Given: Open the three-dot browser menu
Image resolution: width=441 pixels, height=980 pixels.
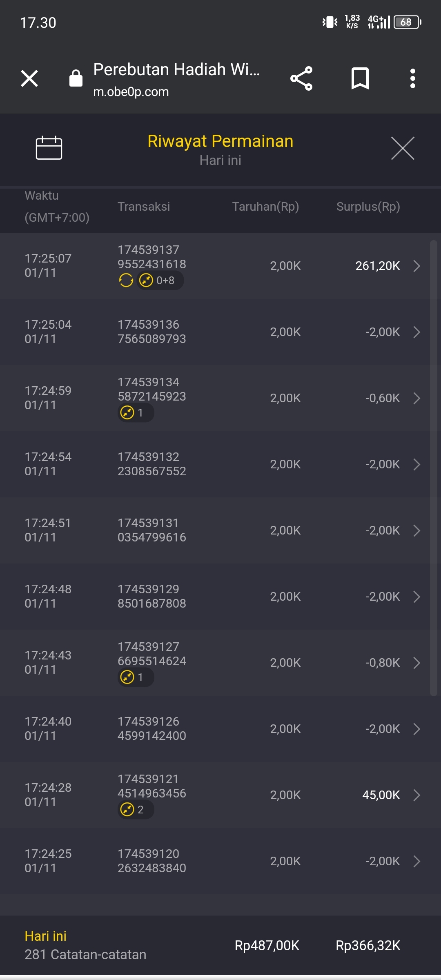Looking at the screenshot, I should pos(413,78).
